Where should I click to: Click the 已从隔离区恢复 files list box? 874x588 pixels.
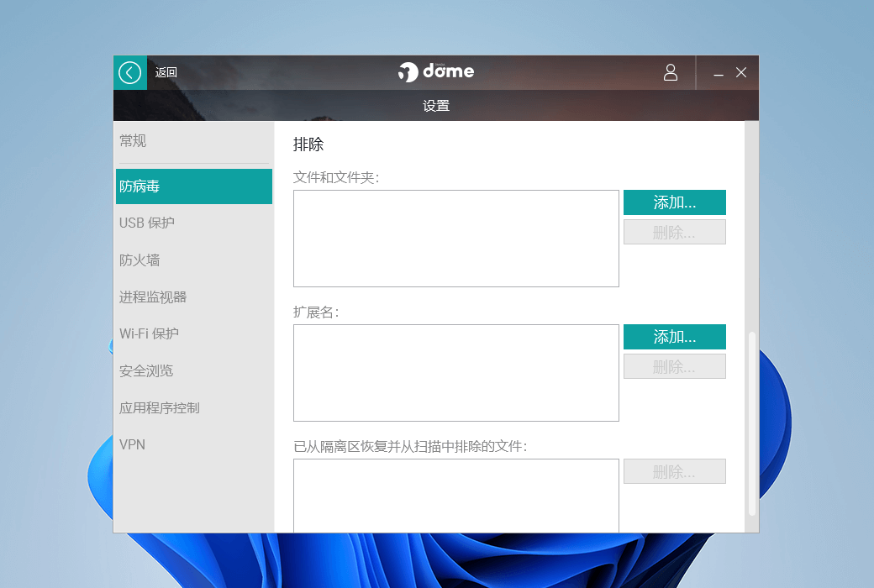pyautogui.click(x=455, y=496)
